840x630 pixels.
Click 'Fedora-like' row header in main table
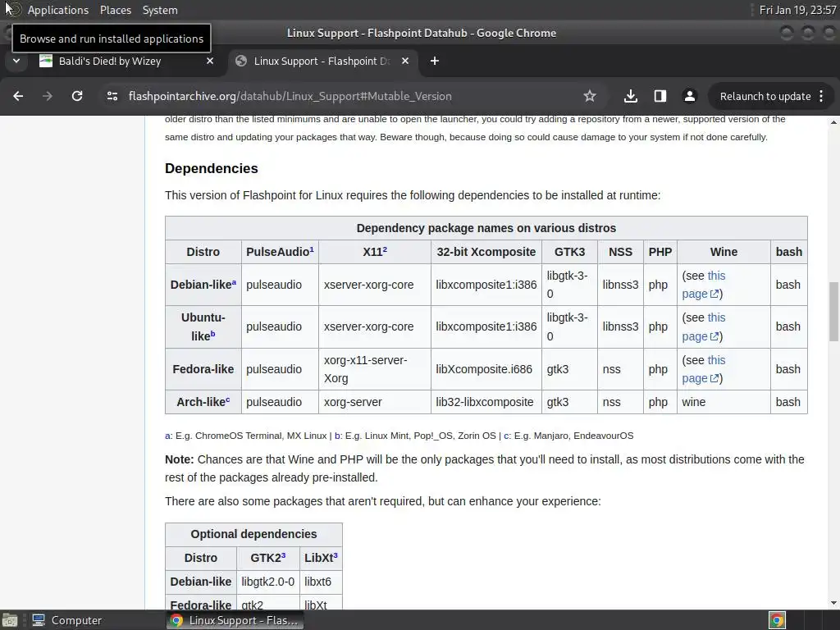pyautogui.click(x=203, y=369)
